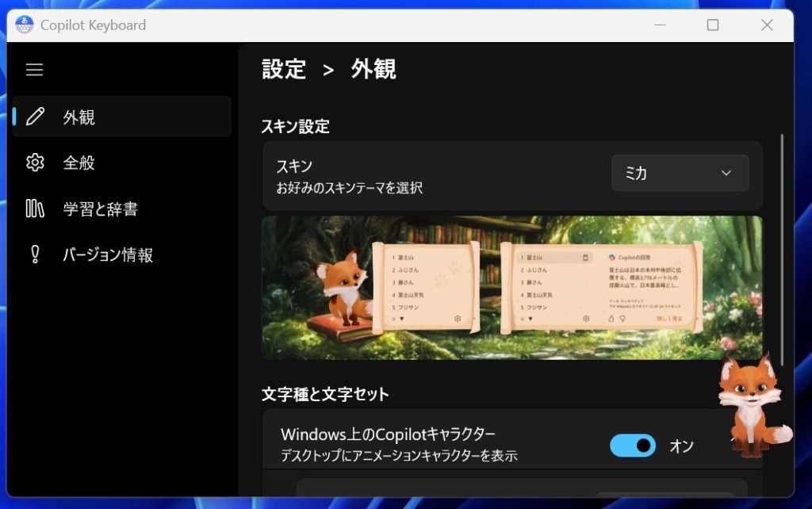The image size is (812, 509).
Task: Close the Copilot Keyboard window
Action: 766,25
